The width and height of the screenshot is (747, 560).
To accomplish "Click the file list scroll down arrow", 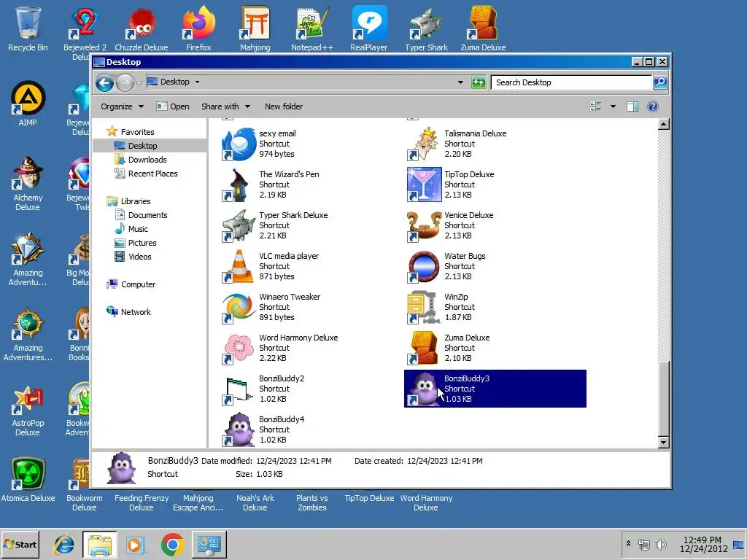I will coord(663,443).
